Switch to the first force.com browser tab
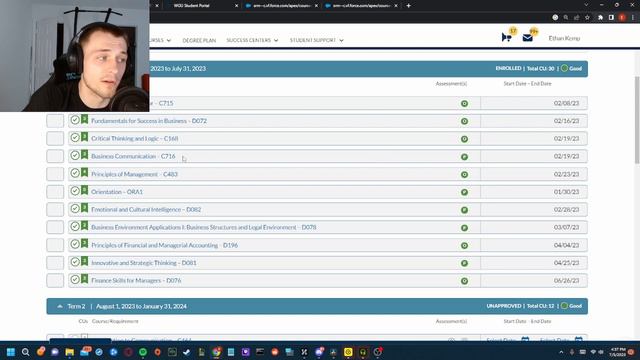The height and width of the screenshot is (360, 640). [x=282, y=5]
